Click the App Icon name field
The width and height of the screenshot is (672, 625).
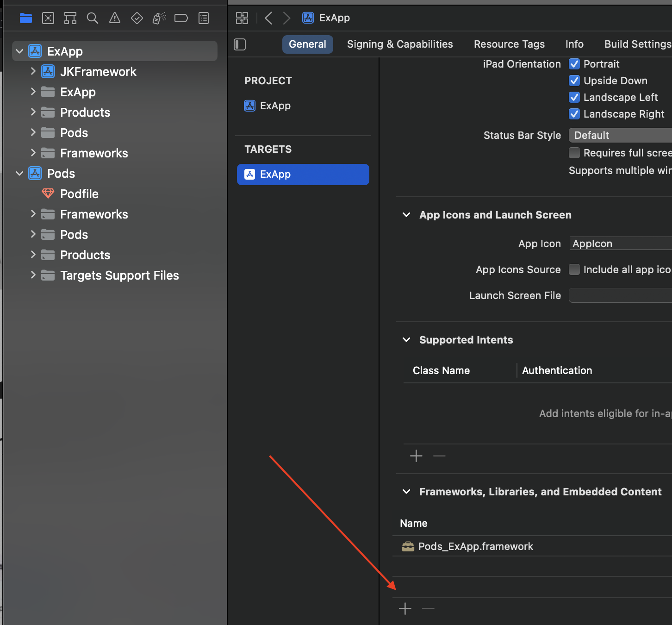click(620, 244)
